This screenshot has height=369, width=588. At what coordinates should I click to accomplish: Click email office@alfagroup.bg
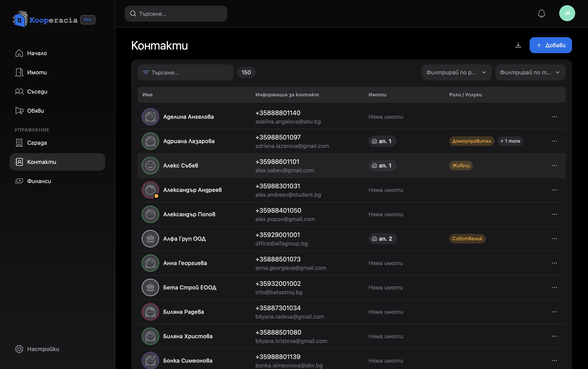click(282, 243)
